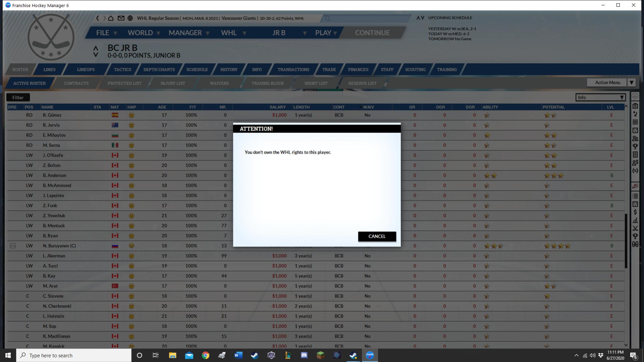Click the Windows taskbar search box
Screen dimensions: 644x362
[x=74, y=355]
